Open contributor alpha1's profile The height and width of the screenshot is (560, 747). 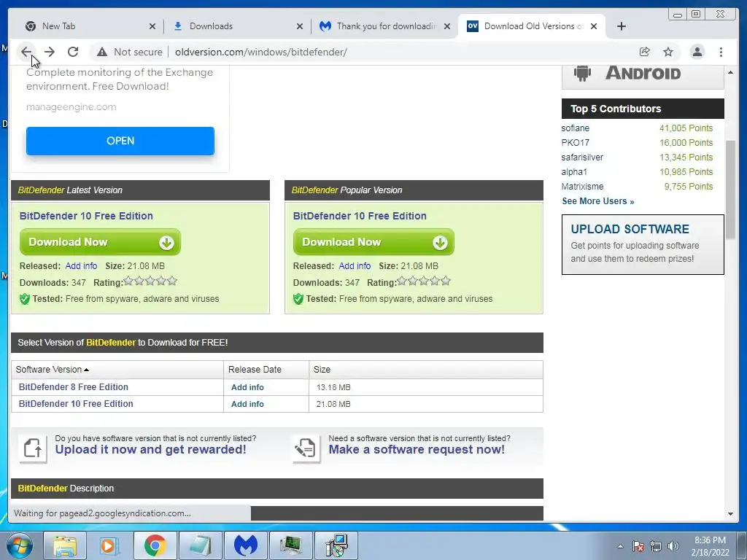(x=574, y=172)
